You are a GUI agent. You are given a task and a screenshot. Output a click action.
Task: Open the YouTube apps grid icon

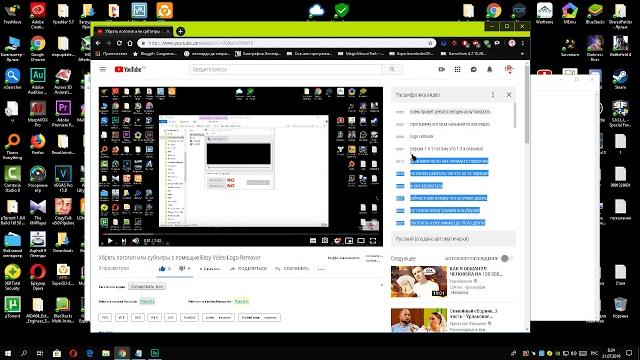pos(458,69)
